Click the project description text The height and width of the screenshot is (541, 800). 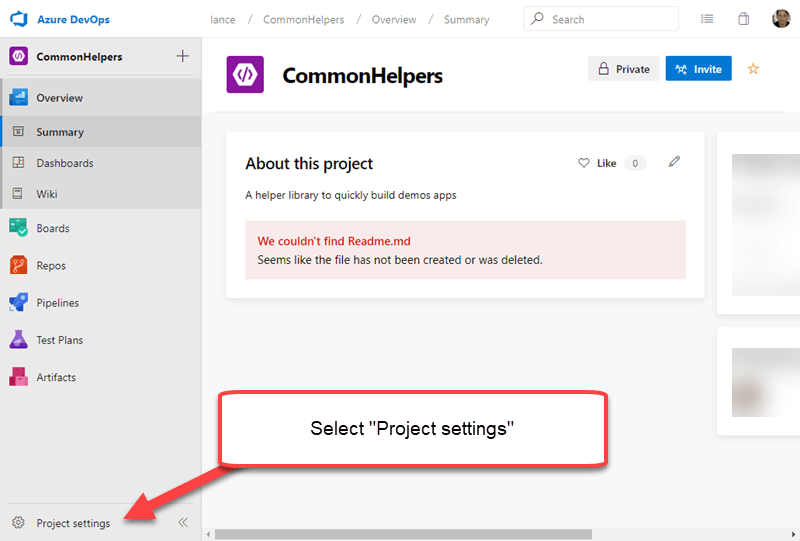point(351,195)
